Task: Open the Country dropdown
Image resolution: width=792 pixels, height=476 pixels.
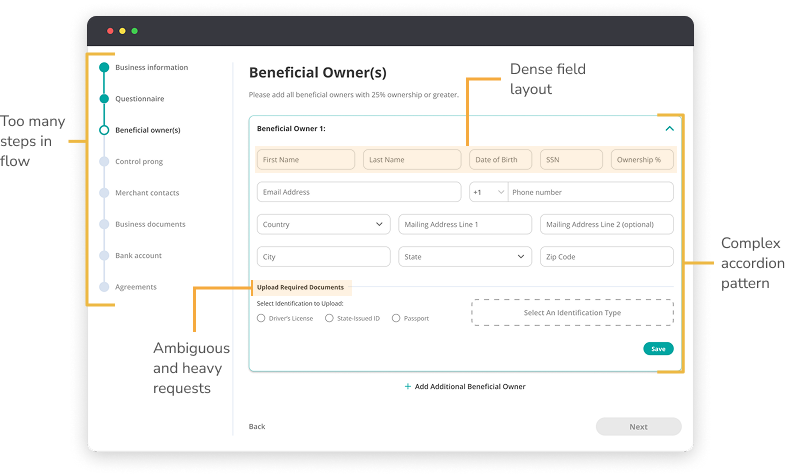Action: coord(323,224)
